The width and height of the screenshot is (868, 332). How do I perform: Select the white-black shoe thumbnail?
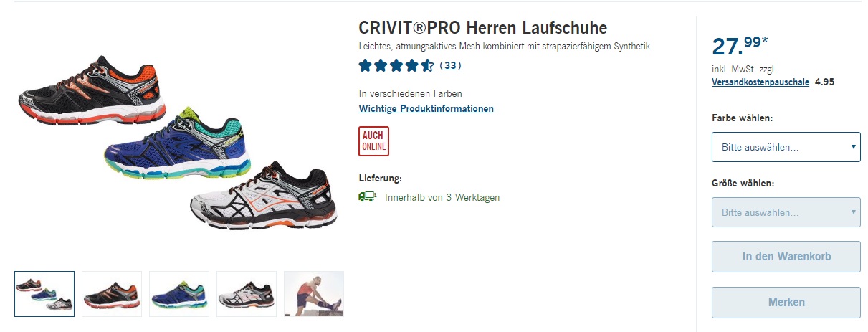click(x=247, y=294)
